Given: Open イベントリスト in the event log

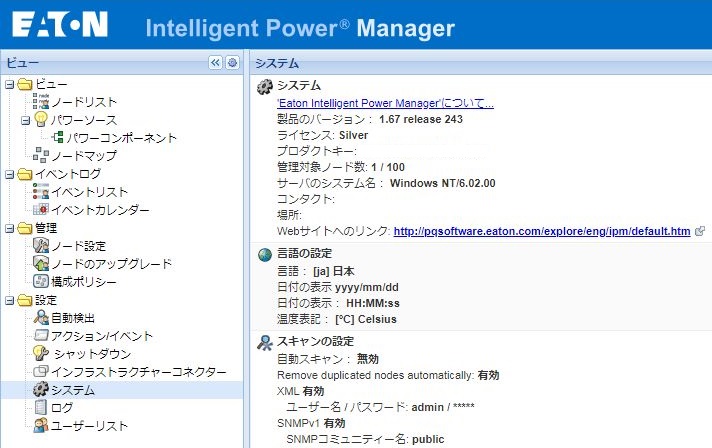Looking at the screenshot, I should point(90,192).
